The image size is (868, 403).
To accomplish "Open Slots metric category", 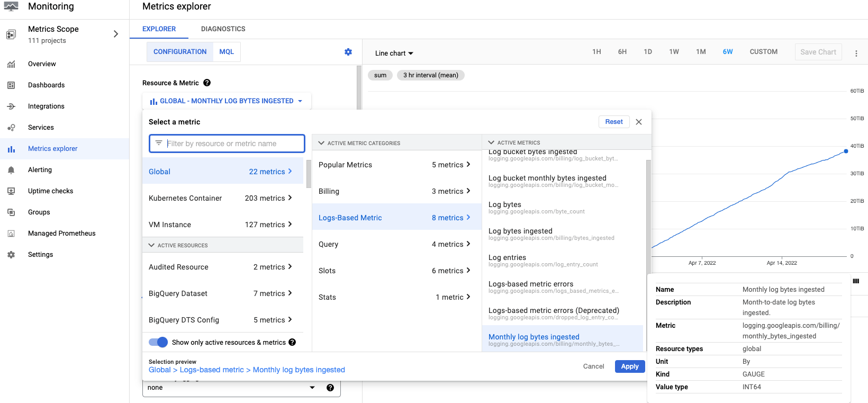I will point(396,271).
